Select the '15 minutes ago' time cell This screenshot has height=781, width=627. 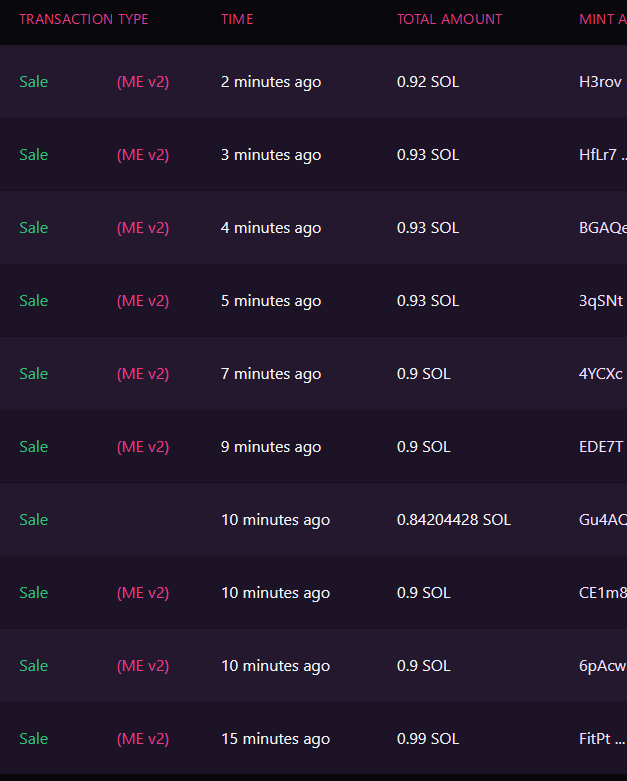275,739
